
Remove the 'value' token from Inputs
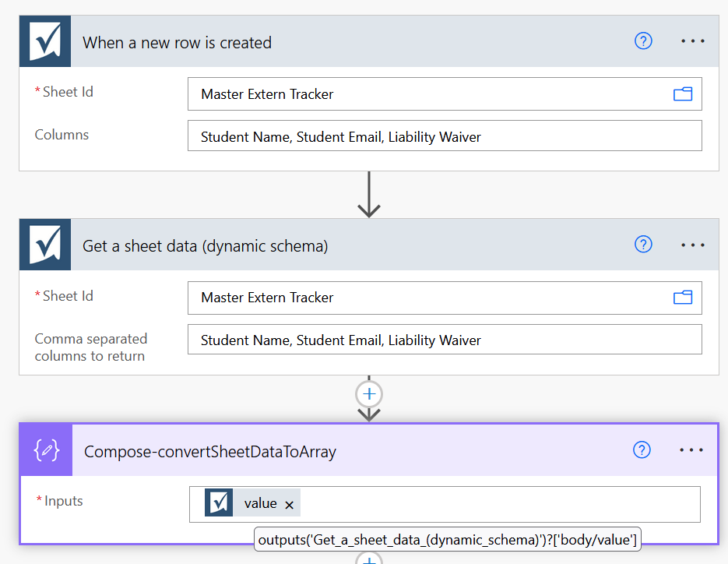[x=290, y=505]
